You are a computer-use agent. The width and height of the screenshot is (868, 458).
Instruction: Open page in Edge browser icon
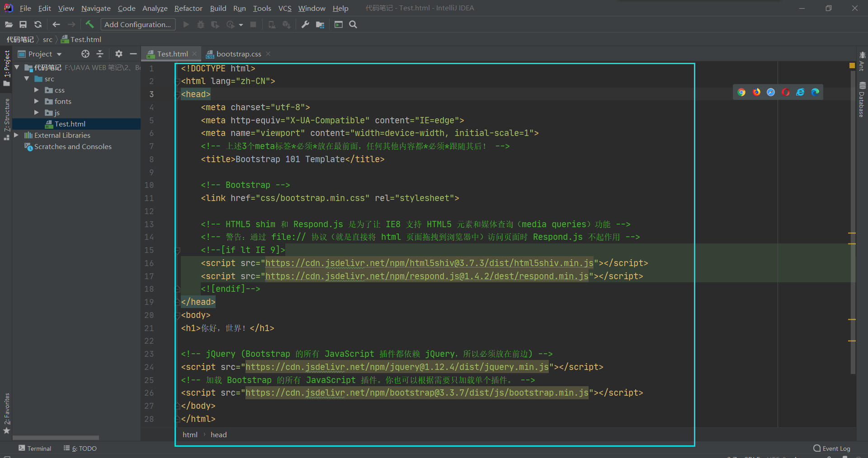pyautogui.click(x=815, y=92)
